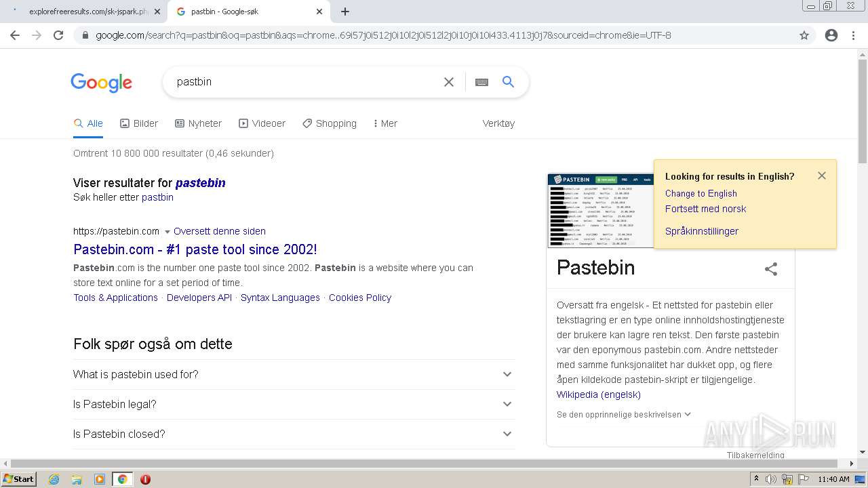Click the volume speaker tray icon
Image resolution: width=868 pixels, height=488 pixels.
(x=771, y=479)
